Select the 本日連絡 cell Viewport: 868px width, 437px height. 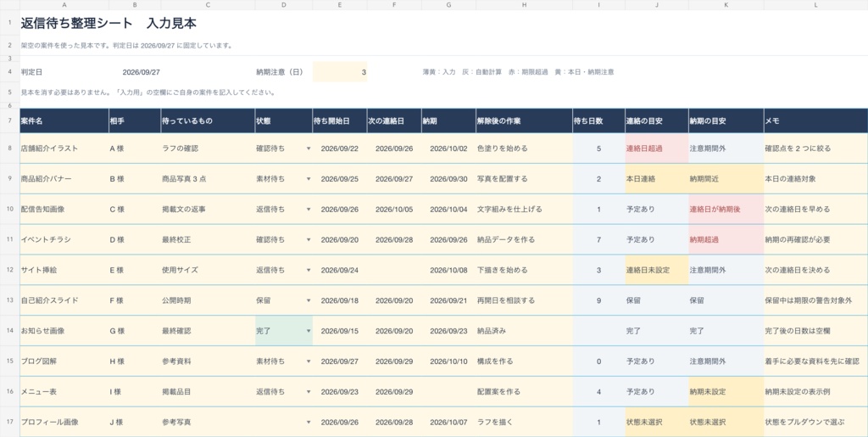[x=657, y=179]
